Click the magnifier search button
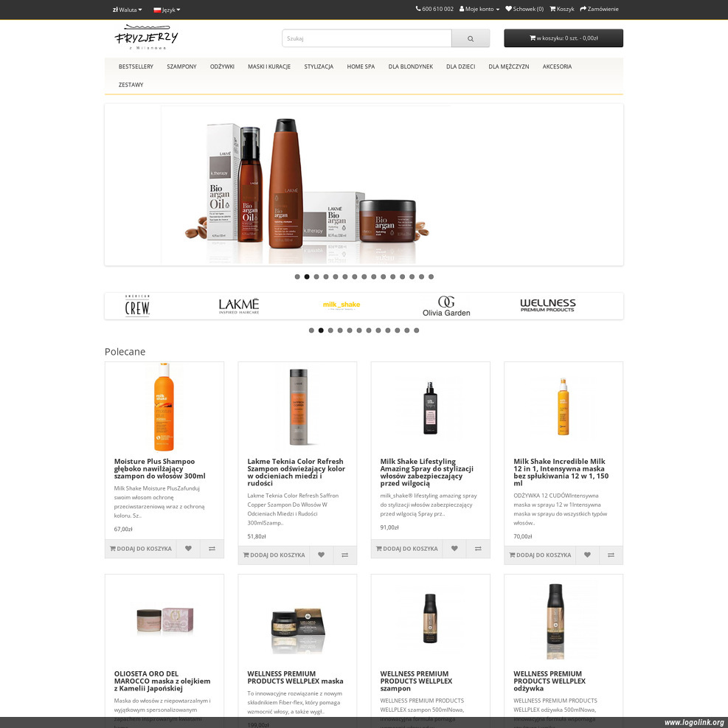 (x=471, y=38)
